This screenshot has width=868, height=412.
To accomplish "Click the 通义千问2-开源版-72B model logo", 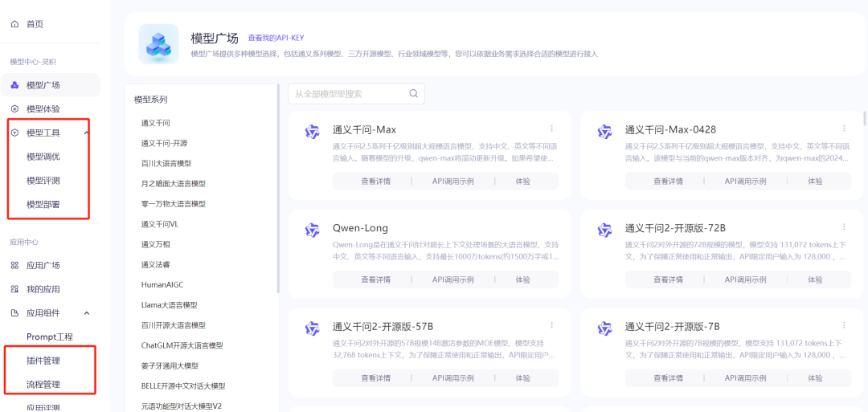I will pyautogui.click(x=604, y=230).
